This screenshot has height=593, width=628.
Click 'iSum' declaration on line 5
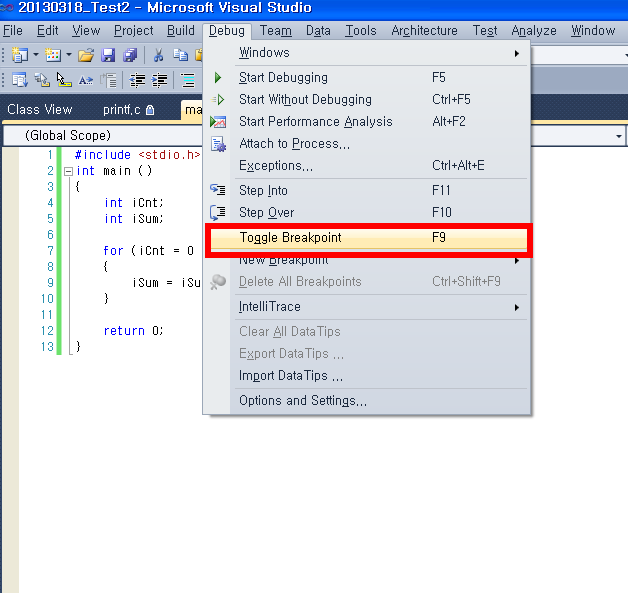tap(147, 219)
